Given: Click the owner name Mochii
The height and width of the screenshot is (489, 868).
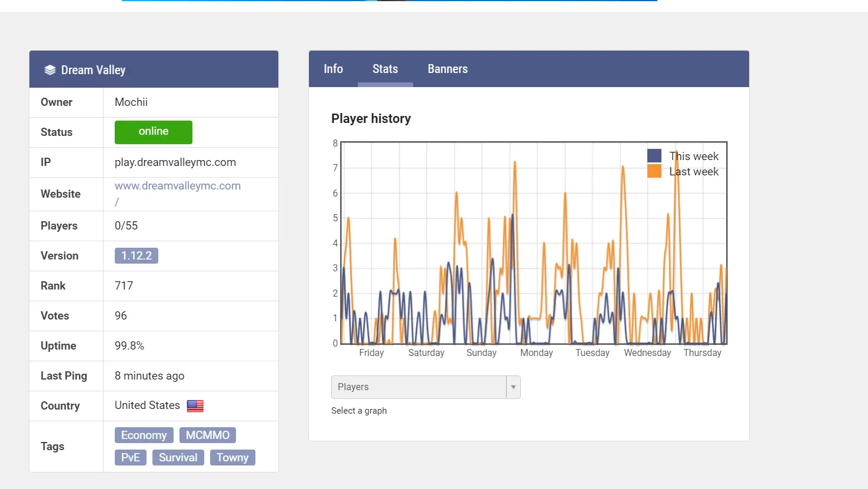Looking at the screenshot, I should coord(131,102).
